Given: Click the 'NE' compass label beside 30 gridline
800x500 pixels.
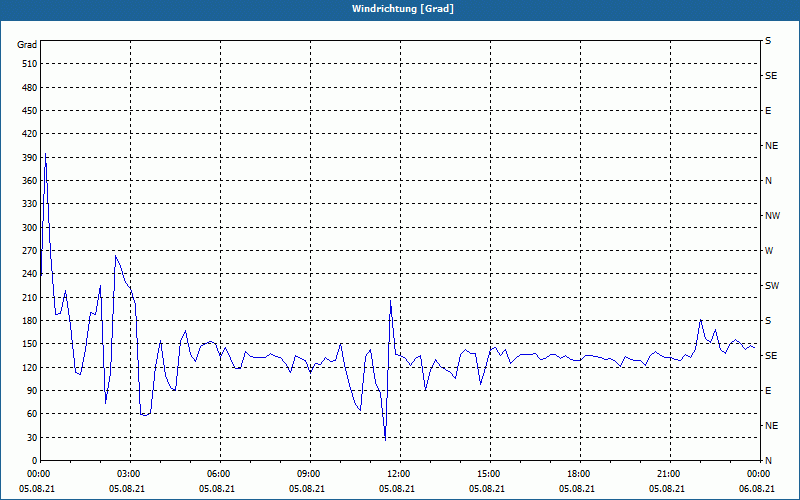Looking at the screenshot, I should click(771, 426).
